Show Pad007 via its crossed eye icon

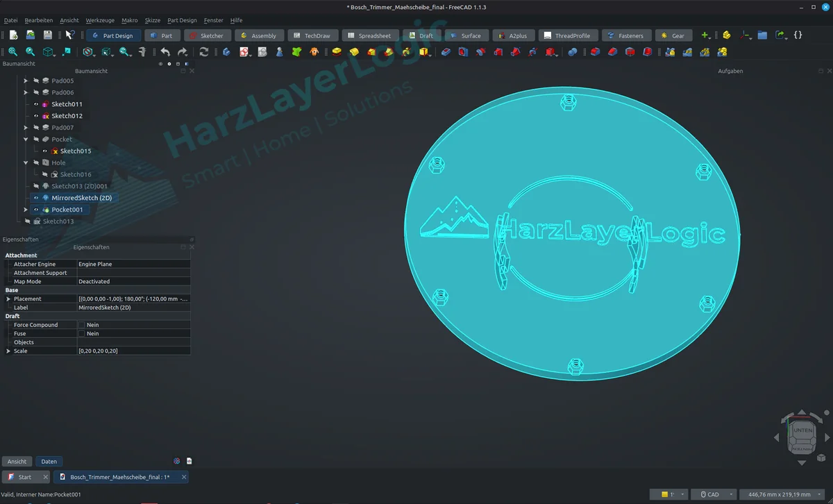tap(36, 128)
